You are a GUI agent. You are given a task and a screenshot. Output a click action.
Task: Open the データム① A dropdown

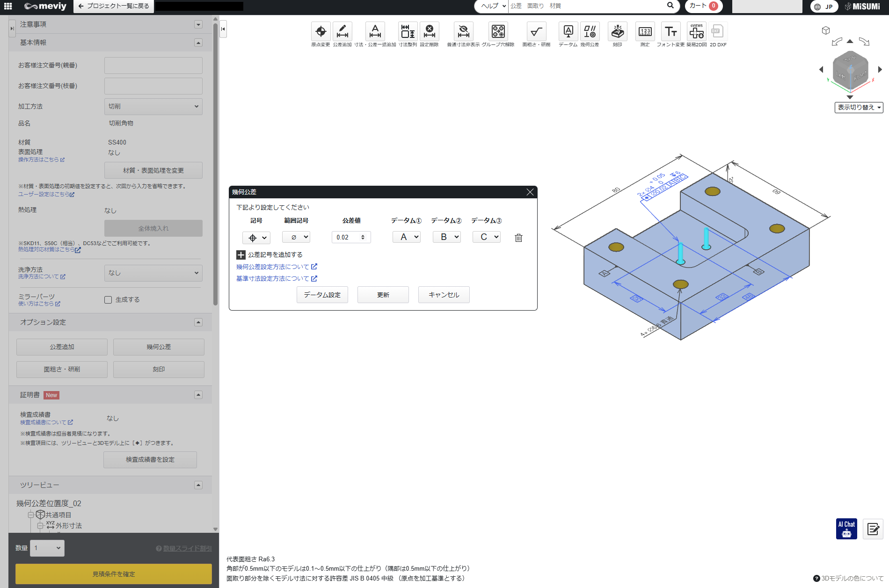[407, 237]
